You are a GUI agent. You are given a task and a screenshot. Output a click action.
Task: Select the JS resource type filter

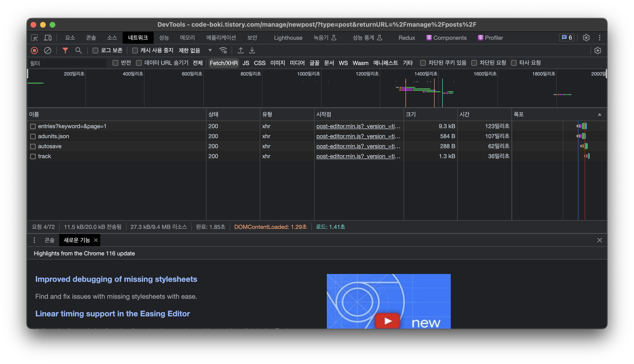(245, 63)
